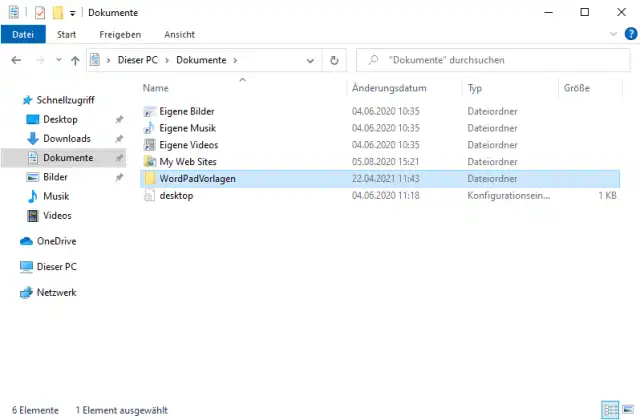
Task: Click the Konfigurationsein... type cell
Action: coord(509,196)
